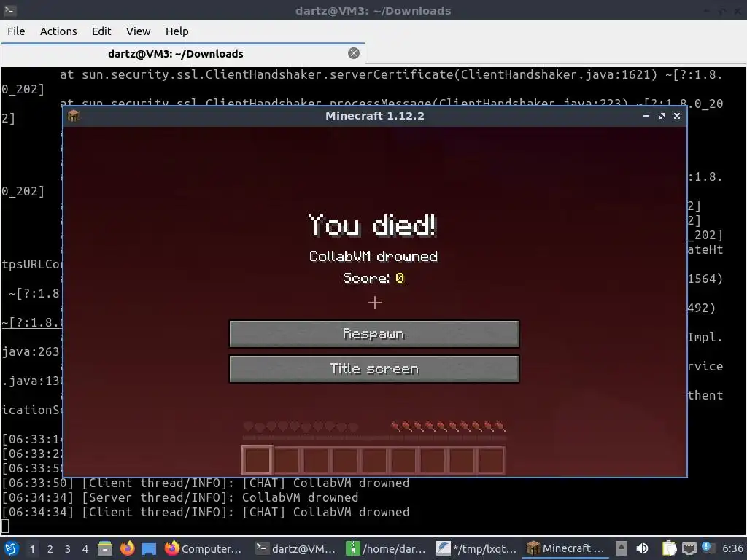Open the Edit menu
This screenshot has width=747, height=560.
point(101,31)
